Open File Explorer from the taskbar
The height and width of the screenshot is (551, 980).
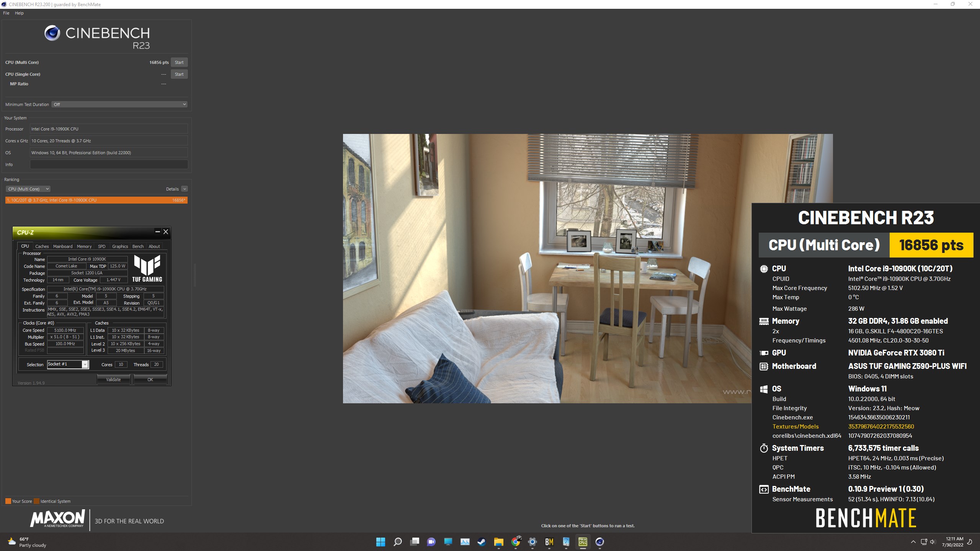tap(498, 542)
